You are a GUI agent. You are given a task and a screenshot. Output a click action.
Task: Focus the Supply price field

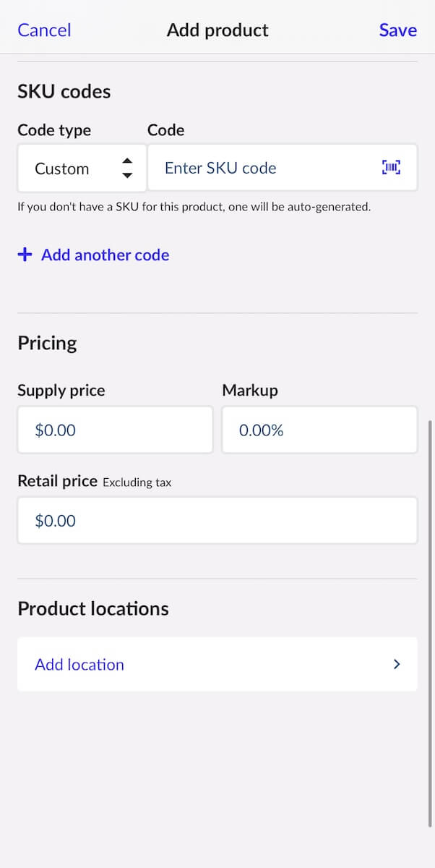point(115,430)
